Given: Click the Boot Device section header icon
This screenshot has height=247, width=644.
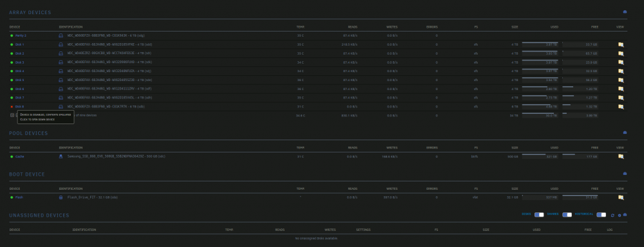Looking at the screenshot, I should (x=625, y=174).
